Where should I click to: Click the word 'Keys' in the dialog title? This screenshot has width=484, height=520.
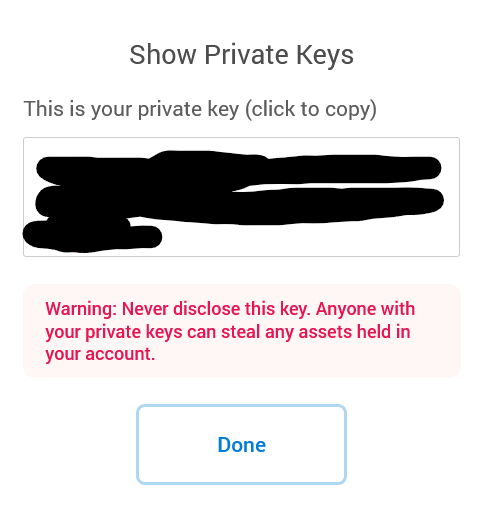click(325, 54)
